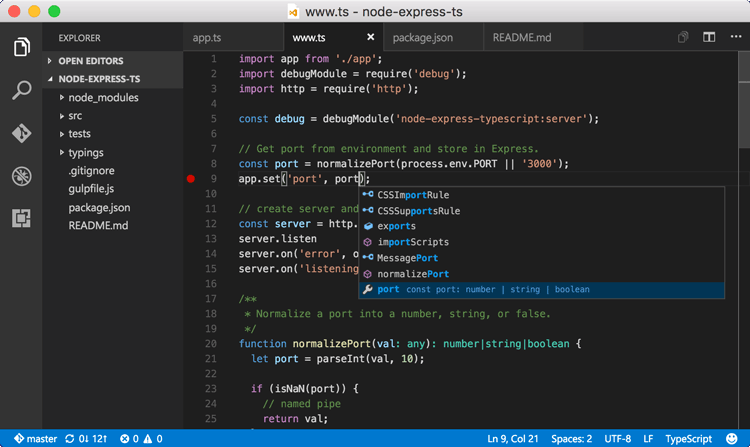
Task: Select language mode TypeScript
Action: 689,438
